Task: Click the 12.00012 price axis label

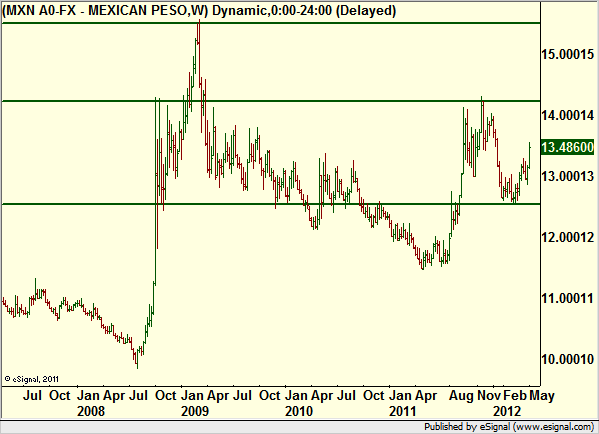Action: click(568, 237)
